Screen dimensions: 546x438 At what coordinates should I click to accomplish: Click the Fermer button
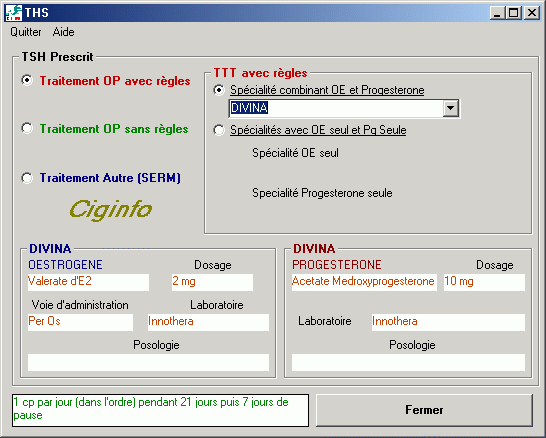click(424, 410)
